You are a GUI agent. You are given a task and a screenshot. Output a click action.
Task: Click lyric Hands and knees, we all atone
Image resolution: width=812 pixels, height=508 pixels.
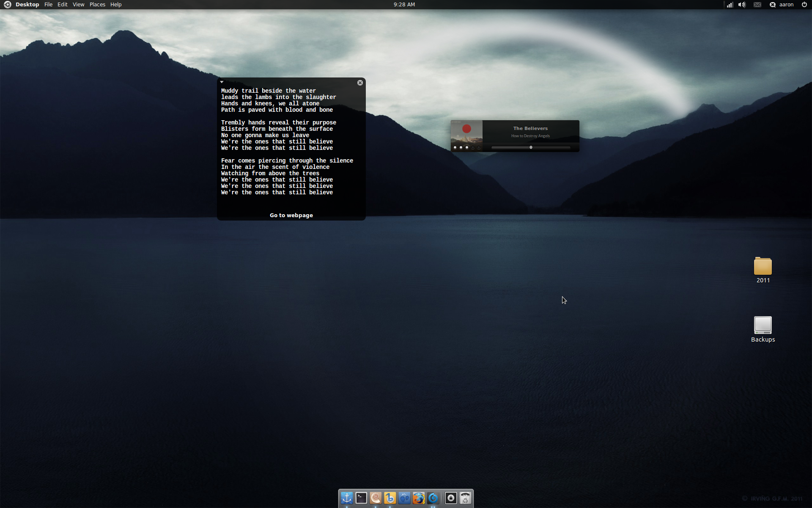270,103
